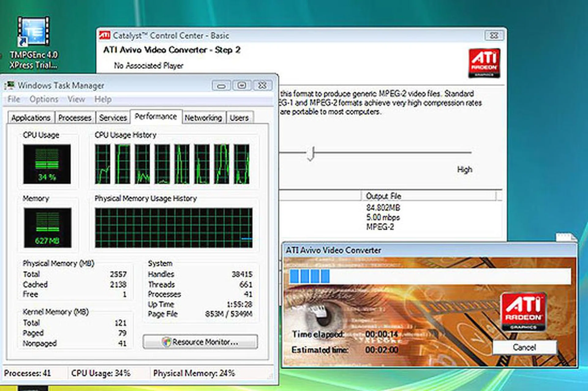This screenshot has width=588, height=391.
Task: Click the '84.802MB' output file size
Action: (383, 208)
